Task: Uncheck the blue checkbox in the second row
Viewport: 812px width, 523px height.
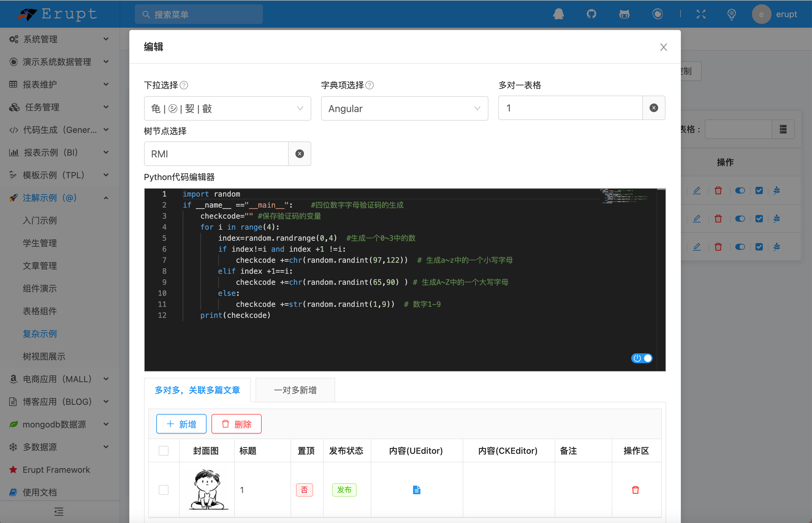Action: [x=759, y=218]
